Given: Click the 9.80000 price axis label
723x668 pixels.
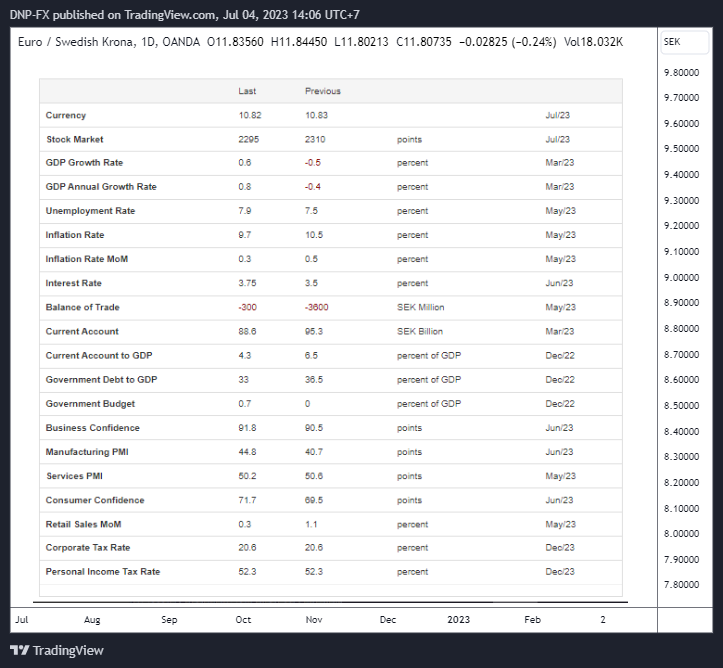Looking at the screenshot, I should coord(682,73).
